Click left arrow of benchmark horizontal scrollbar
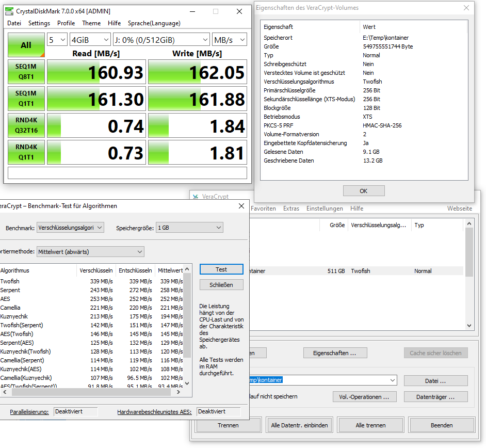Screen dimensions: 486x448 5,392
